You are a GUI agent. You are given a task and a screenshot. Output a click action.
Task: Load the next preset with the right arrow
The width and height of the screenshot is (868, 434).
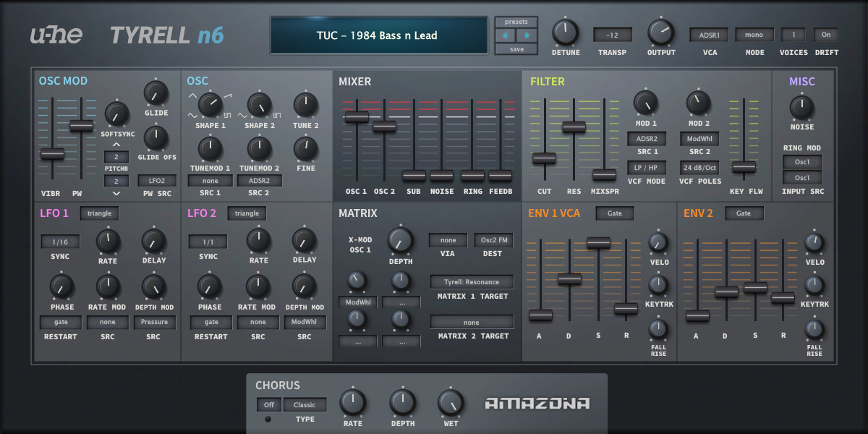point(527,35)
